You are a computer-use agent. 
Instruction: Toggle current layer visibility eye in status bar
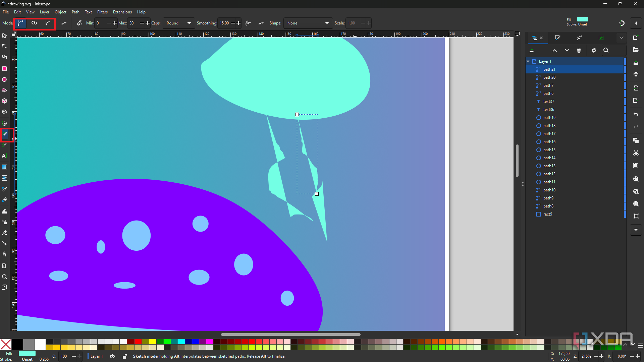click(x=112, y=356)
